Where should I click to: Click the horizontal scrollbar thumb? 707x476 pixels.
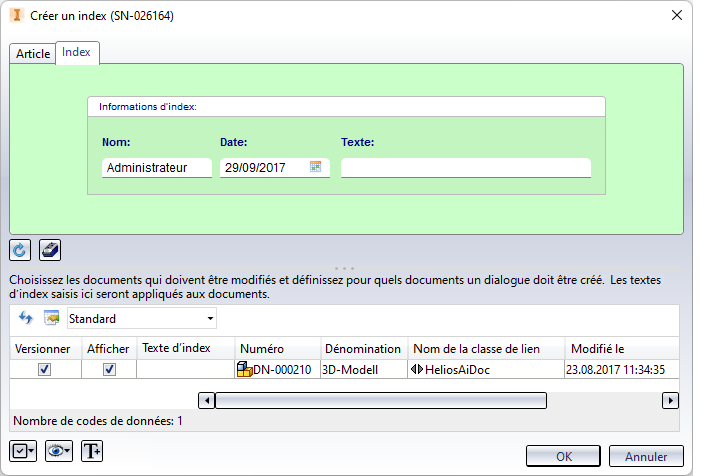[380, 400]
